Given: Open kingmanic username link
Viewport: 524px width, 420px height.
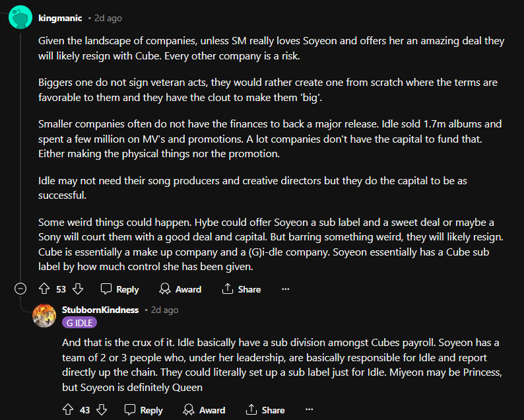Looking at the screenshot, I should pos(60,18).
